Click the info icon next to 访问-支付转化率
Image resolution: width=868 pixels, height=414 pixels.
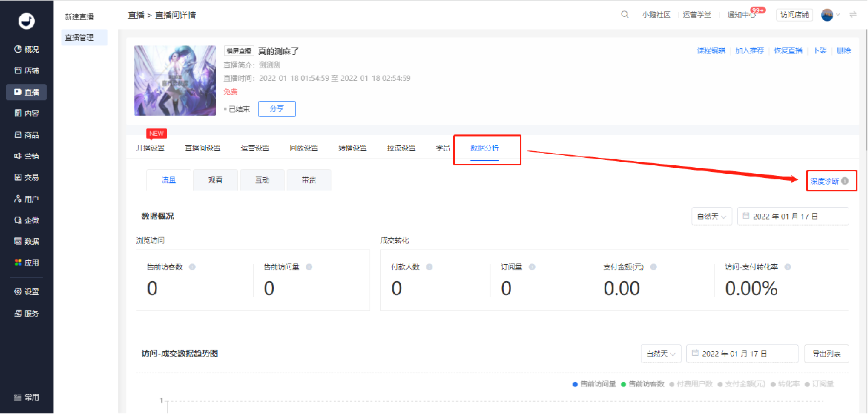tap(788, 267)
